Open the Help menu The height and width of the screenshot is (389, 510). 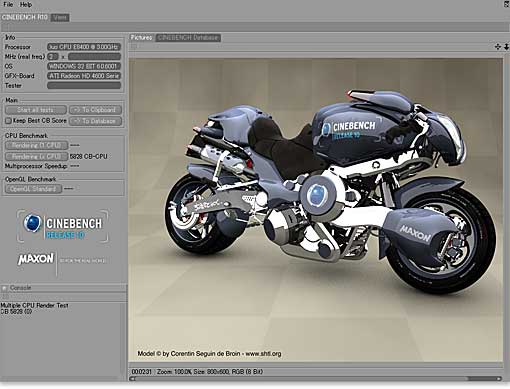pos(26,5)
